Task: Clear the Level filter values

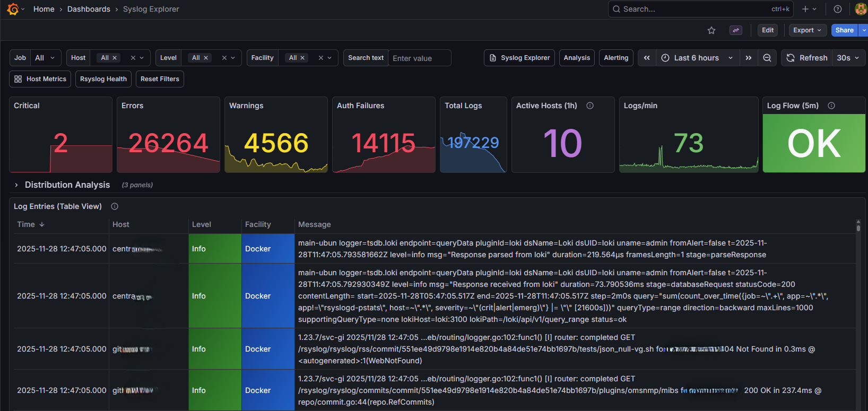Action: point(224,58)
